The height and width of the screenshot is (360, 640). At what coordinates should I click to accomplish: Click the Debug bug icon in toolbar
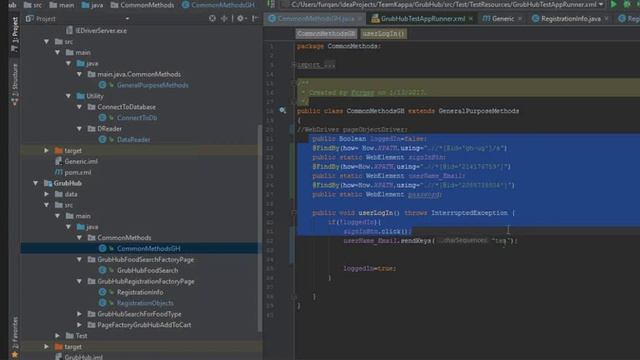click(x=627, y=4)
